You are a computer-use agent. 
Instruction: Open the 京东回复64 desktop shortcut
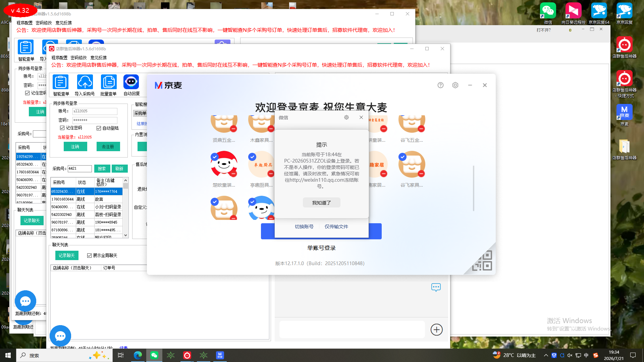(599, 13)
